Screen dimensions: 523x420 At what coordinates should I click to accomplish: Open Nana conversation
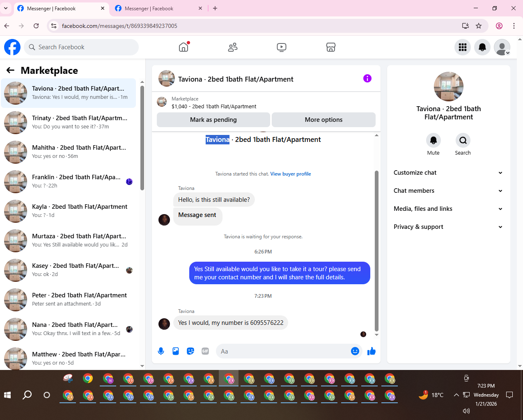tap(69, 329)
